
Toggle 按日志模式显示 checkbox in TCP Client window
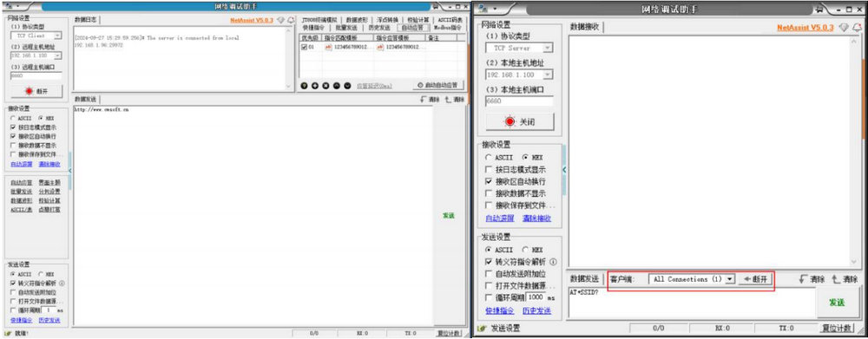[13, 127]
